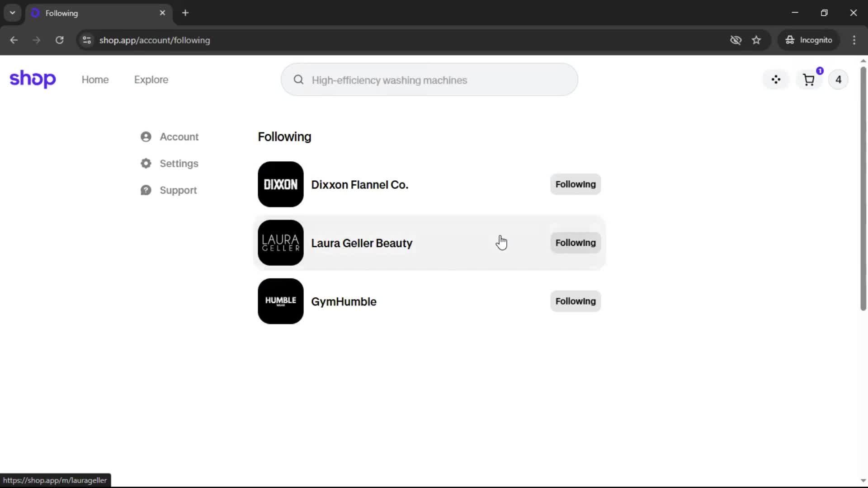Click the product search input field
This screenshot has height=488, width=868.
[429, 80]
